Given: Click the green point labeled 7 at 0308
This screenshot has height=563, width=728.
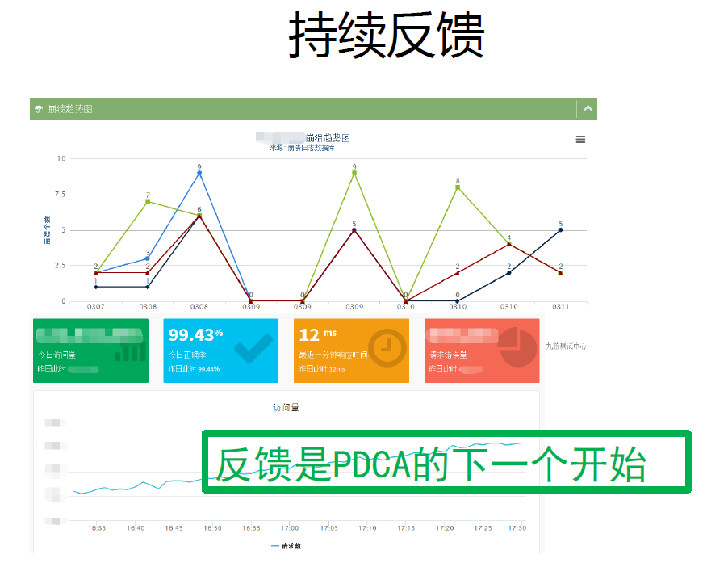Looking at the screenshot, I should pos(148,202).
